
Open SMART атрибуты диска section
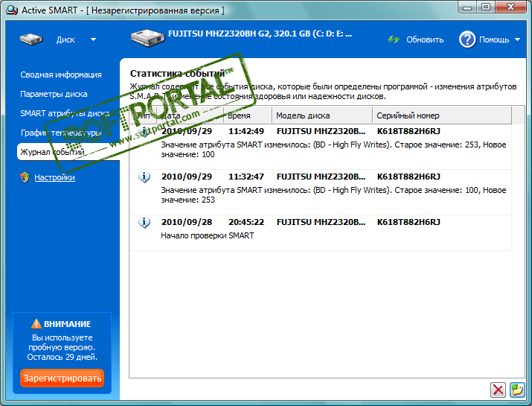click(65, 113)
